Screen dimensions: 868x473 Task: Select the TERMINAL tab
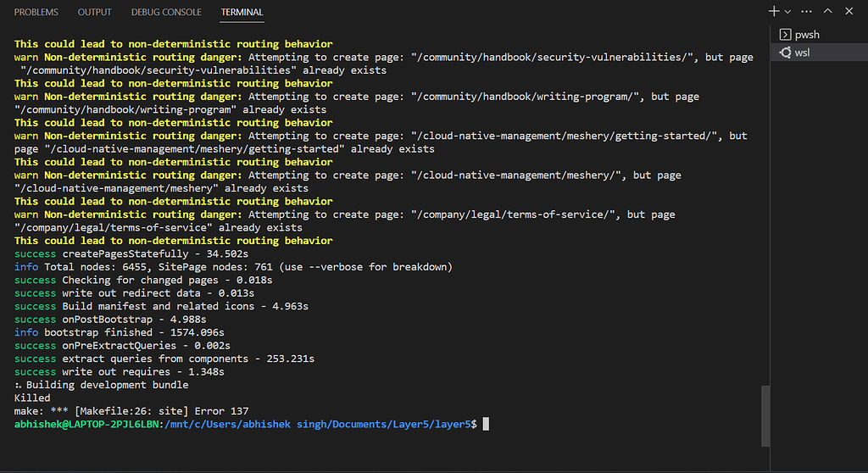(242, 12)
